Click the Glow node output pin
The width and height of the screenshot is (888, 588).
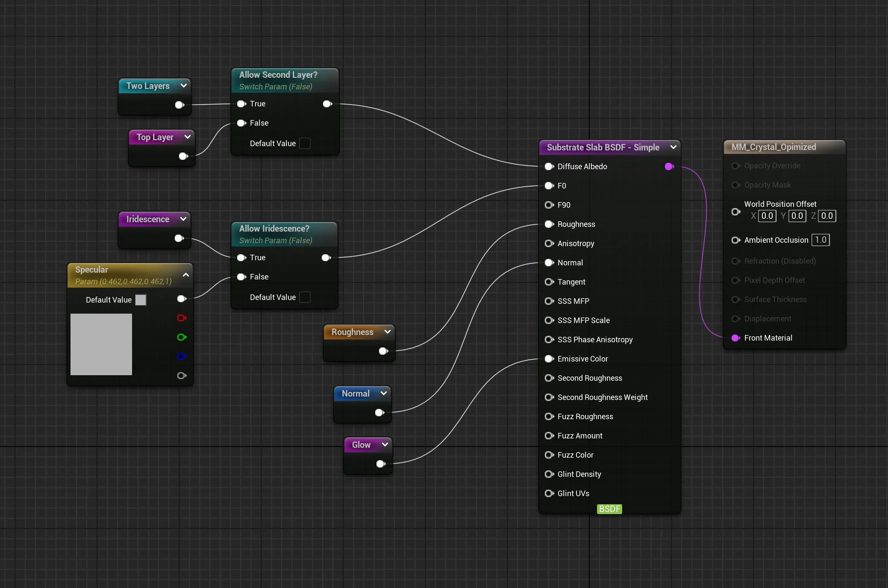point(381,464)
